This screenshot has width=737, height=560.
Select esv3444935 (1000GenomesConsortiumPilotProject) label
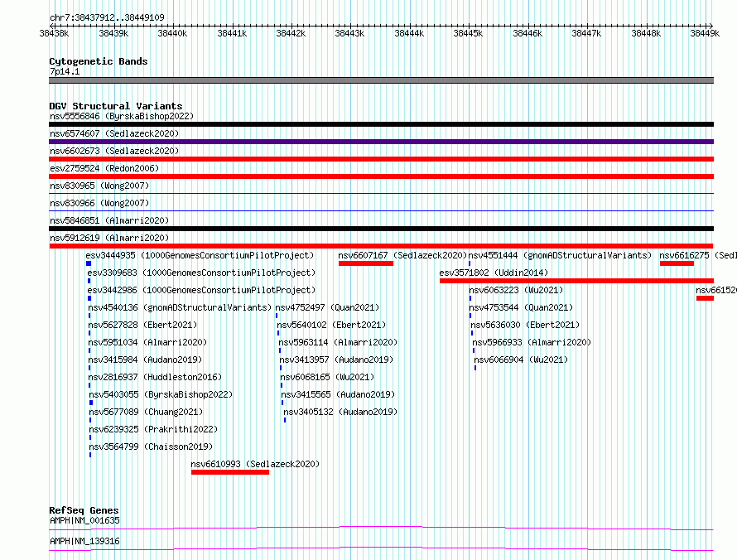click(x=200, y=255)
